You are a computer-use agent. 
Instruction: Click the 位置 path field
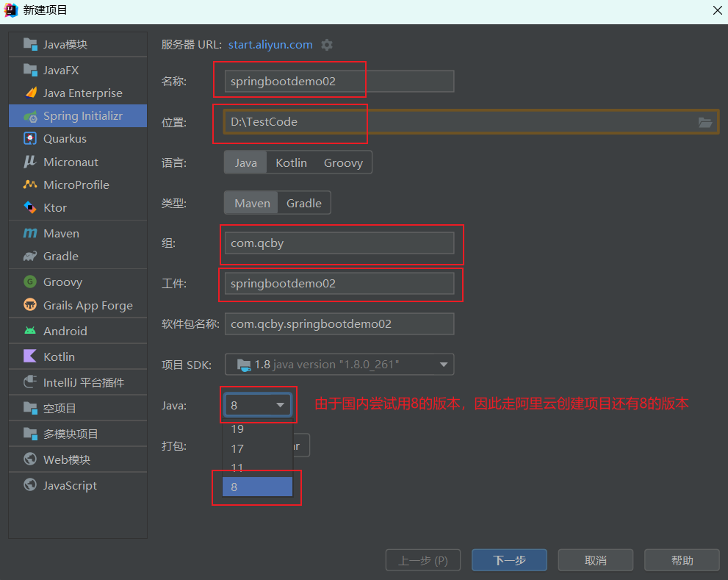472,122
